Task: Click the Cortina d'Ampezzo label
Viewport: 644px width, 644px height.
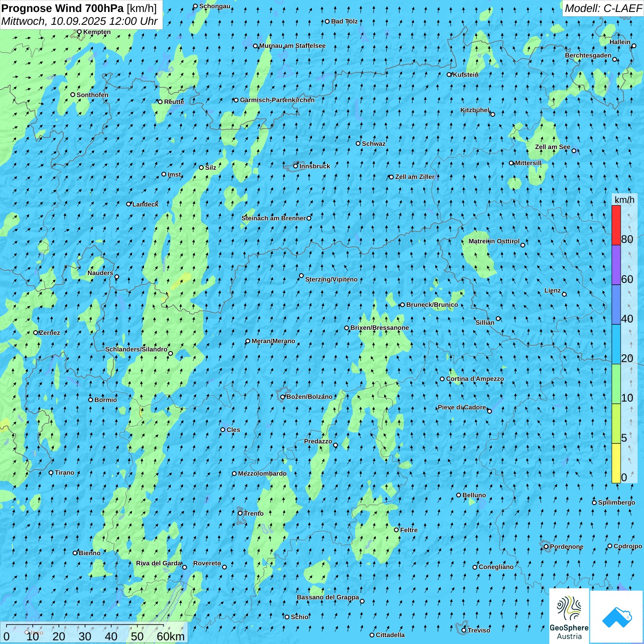Action: click(x=475, y=379)
